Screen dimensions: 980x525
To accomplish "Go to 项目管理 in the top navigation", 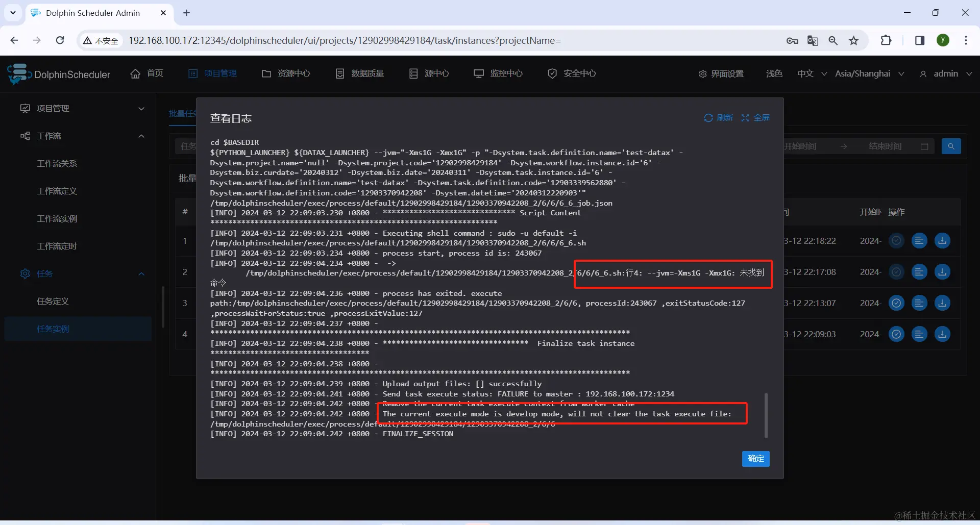I will 212,73.
